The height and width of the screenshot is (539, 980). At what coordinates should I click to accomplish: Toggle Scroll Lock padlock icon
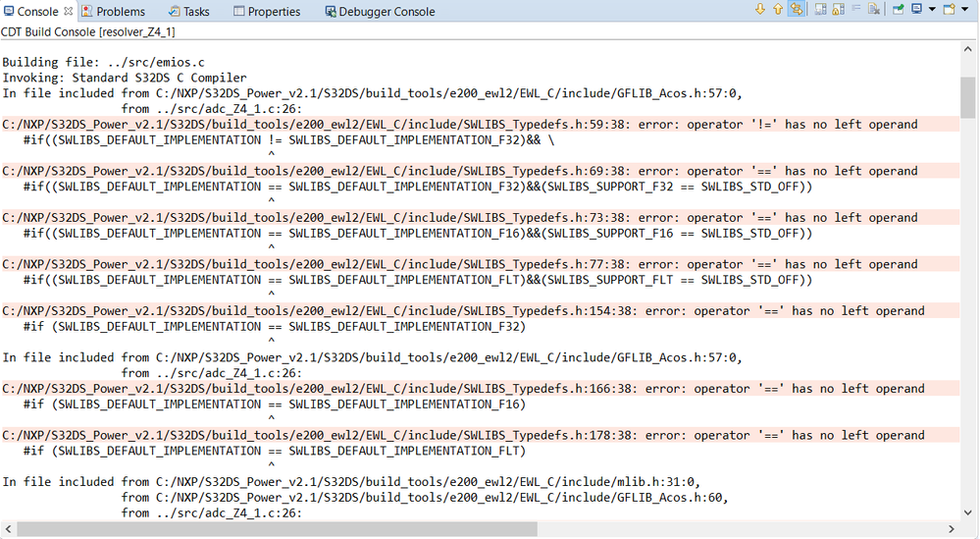pos(838,9)
